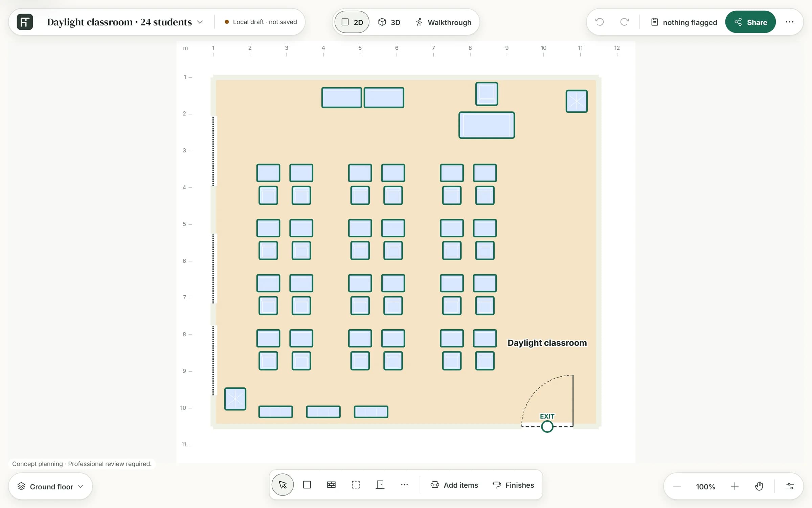Select the crossed cabinet in bottom-left corner
Viewport: 812px width, 508px height.
tap(235, 399)
